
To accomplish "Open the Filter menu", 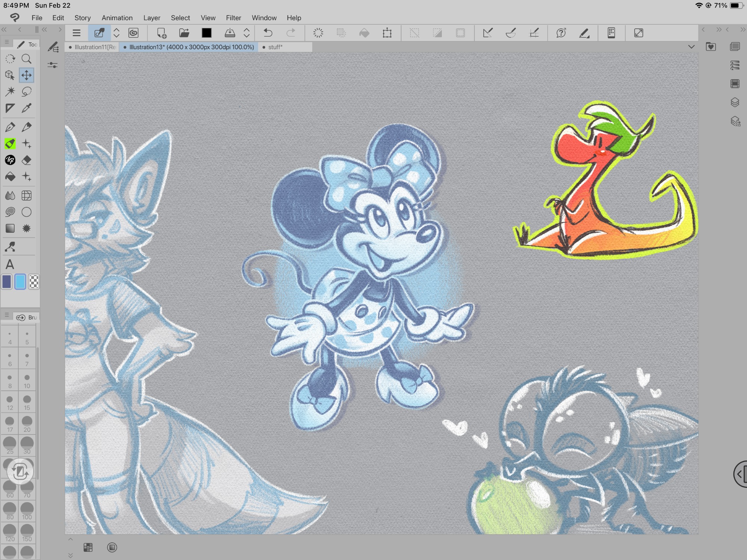I will [233, 18].
